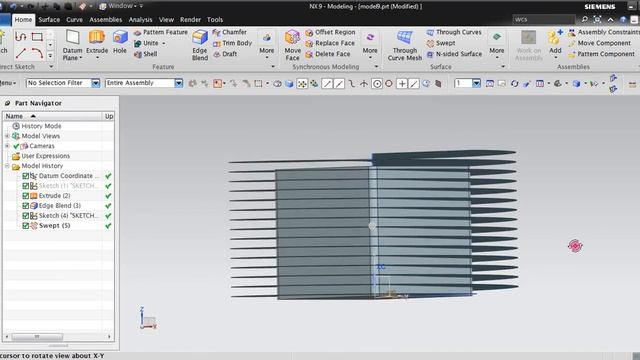
Task: Select the sketch Arc tool
Action: [37, 53]
